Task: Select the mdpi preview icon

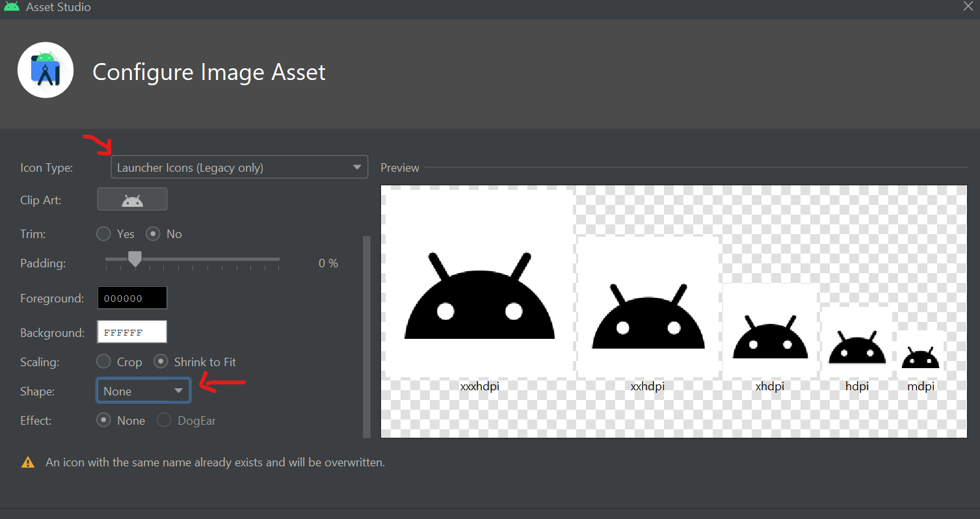Action: 920,351
